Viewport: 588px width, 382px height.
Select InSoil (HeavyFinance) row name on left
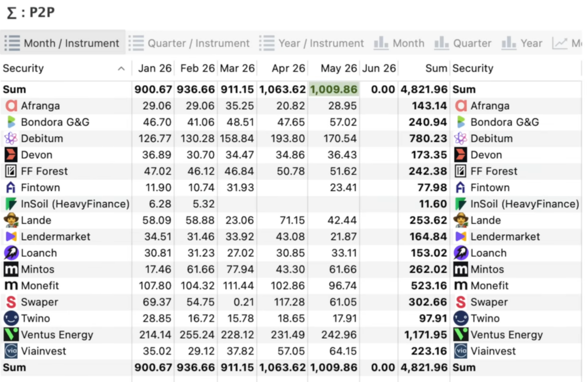75,204
